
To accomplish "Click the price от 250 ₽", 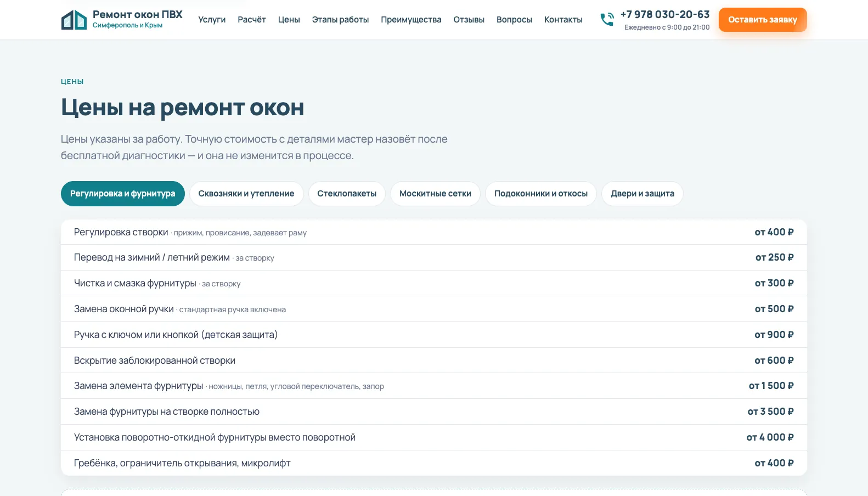I will [775, 257].
